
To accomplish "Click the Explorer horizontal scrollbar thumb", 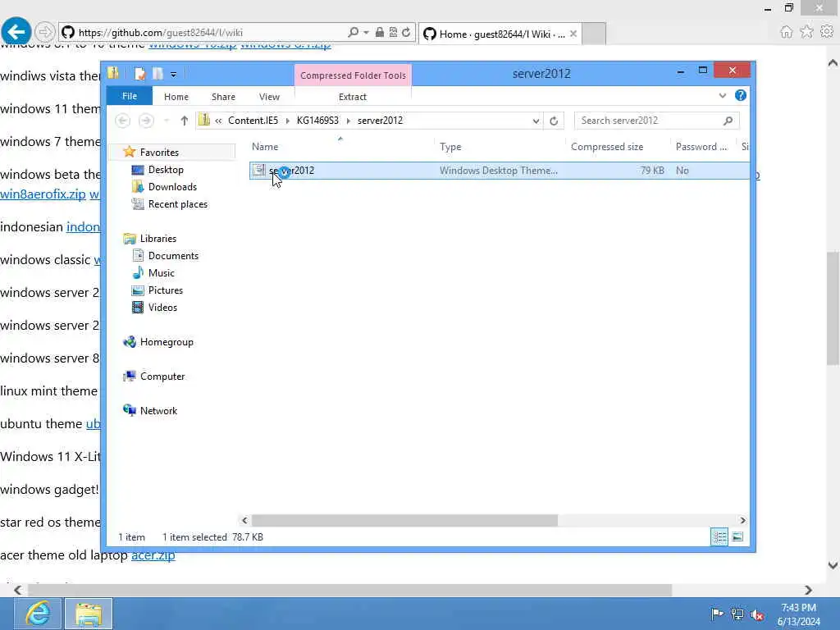I will pyautogui.click(x=404, y=520).
